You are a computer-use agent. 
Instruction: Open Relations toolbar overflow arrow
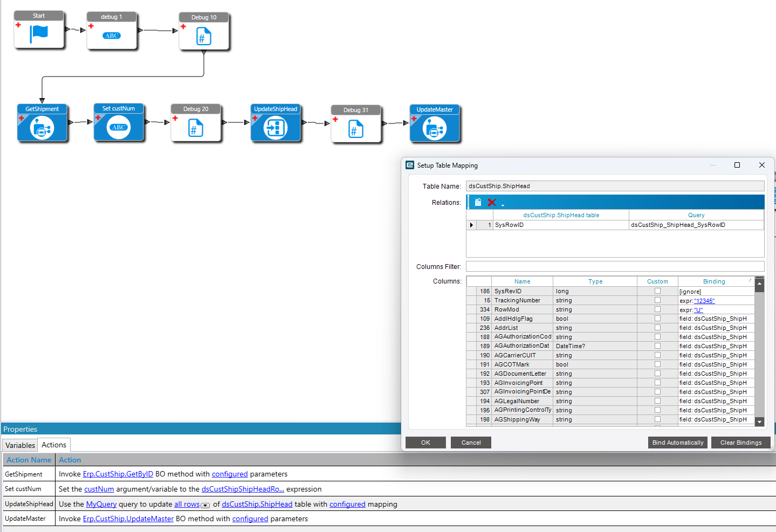click(x=503, y=205)
